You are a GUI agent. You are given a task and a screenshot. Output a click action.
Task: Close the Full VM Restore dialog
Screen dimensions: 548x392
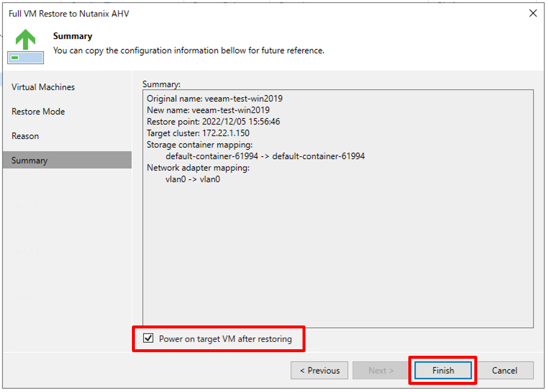point(533,13)
